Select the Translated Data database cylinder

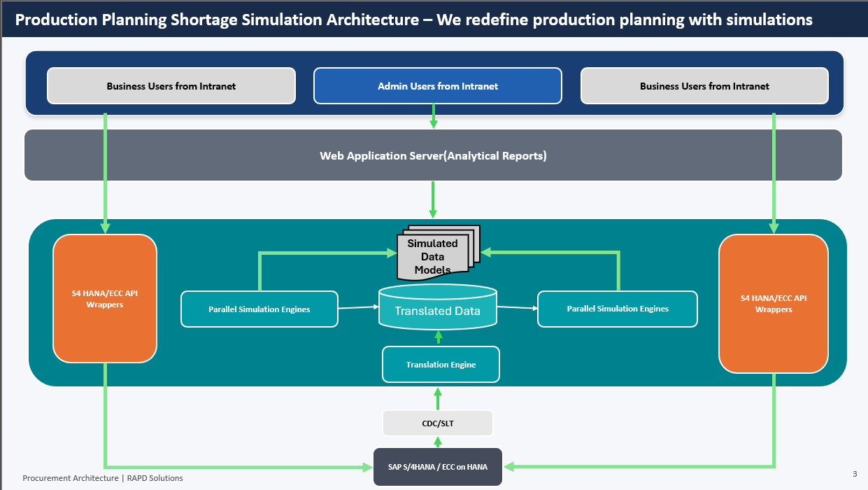point(438,308)
